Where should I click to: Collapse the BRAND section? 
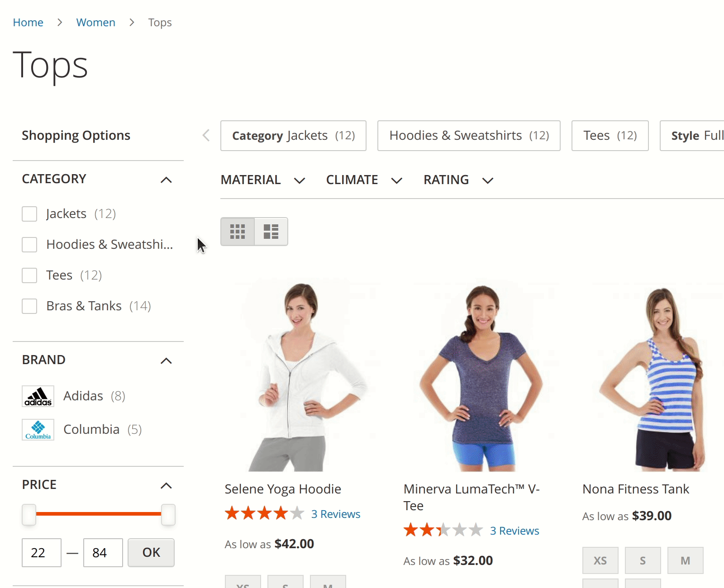167,360
